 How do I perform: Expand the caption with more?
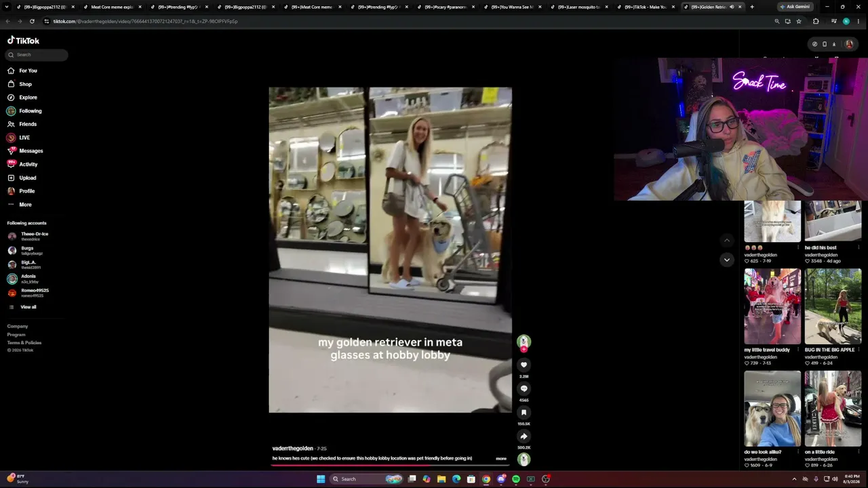click(501, 459)
